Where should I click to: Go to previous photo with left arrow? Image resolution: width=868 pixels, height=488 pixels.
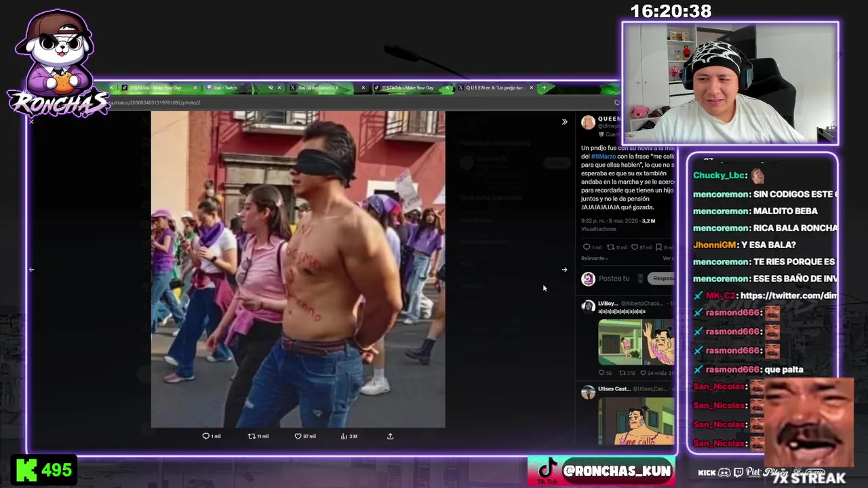click(x=31, y=270)
